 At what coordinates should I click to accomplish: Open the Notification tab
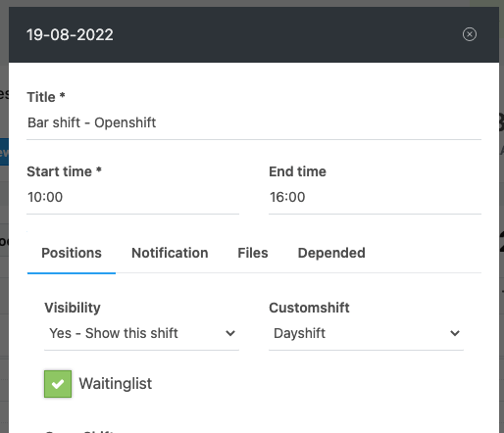pos(170,253)
